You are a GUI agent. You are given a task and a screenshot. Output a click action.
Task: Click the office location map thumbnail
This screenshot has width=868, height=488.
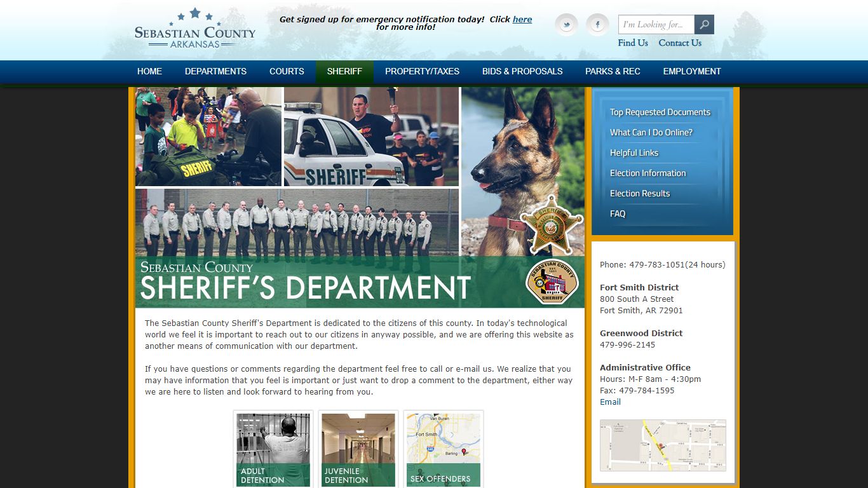(663, 445)
